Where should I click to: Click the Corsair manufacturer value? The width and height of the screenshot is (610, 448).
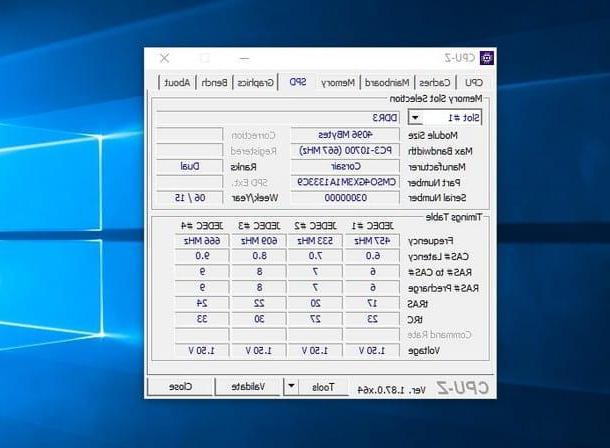click(x=345, y=166)
